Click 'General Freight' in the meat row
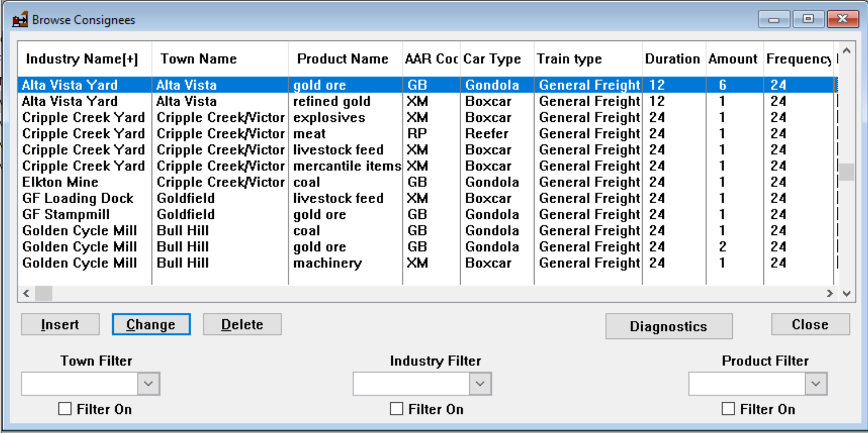Image resolution: width=868 pixels, height=433 pixels. coord(589,133)
